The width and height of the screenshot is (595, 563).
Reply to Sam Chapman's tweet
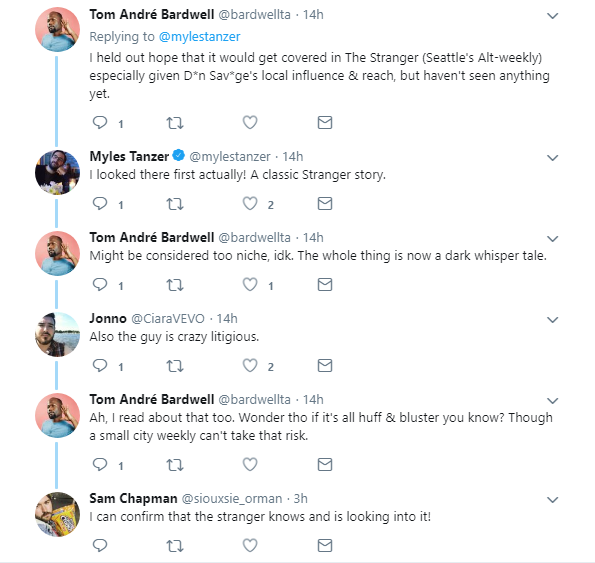tap(100, 546)
